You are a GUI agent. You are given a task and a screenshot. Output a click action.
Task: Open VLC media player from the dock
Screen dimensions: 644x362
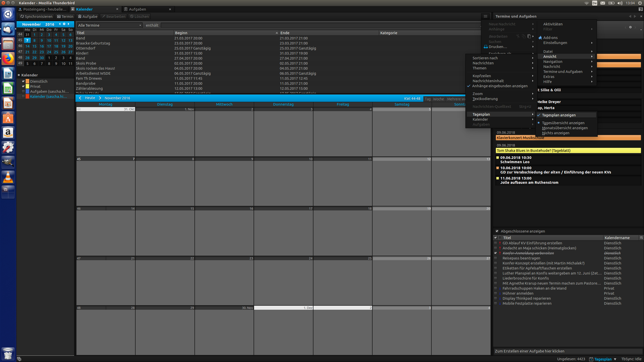pos(8,177)
